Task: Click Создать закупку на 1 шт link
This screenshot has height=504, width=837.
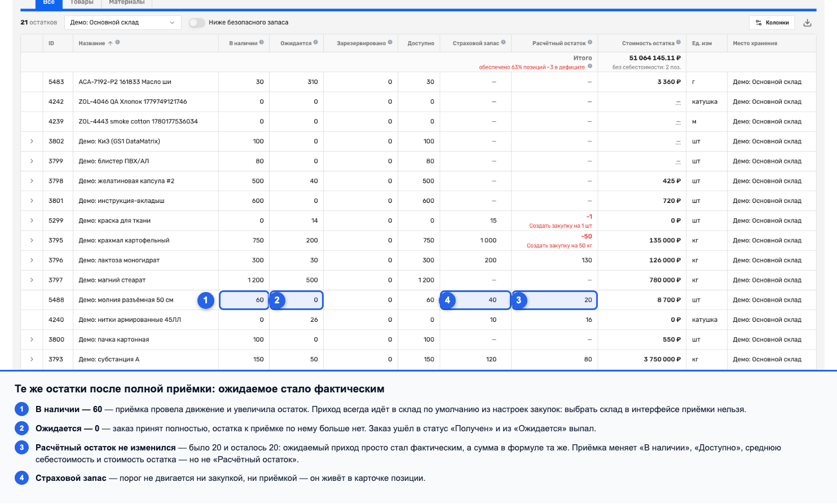Action: 561,226
